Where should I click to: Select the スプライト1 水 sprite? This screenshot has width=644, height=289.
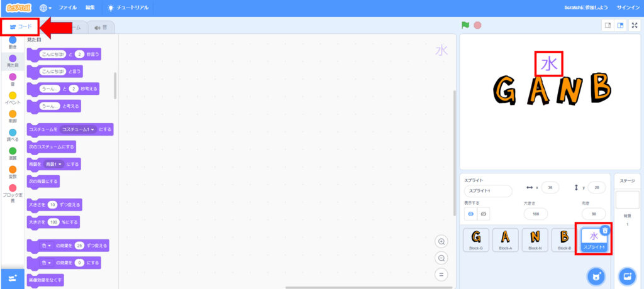click(594, 240)
